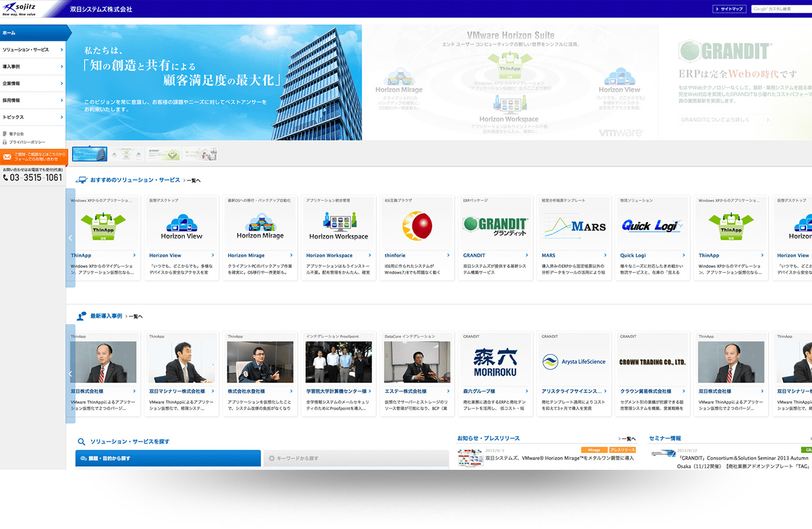Screen dimensions: 812x529
Task: Click the first ThinApp product icon
Action: 103,227
